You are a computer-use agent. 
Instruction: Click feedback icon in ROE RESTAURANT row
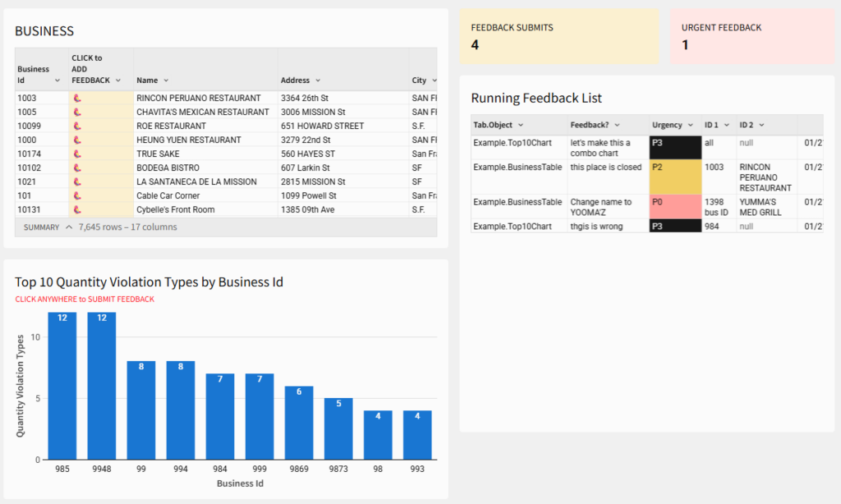pos(77,126)
